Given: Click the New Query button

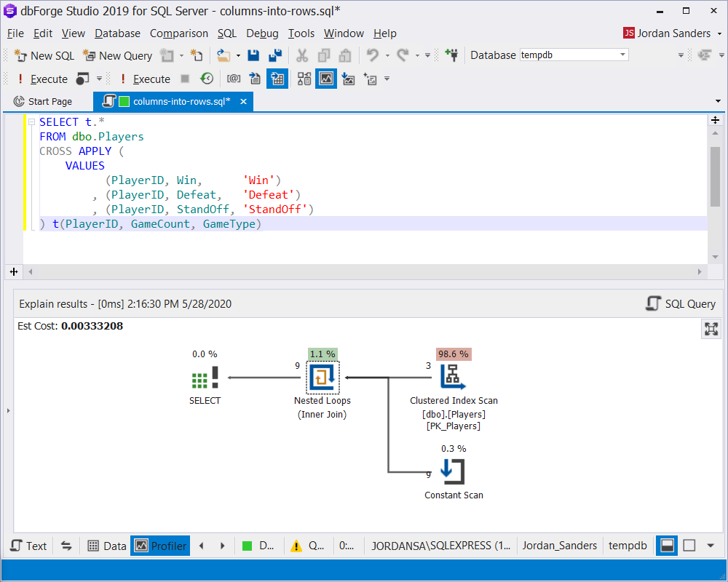Looking at the screenshot, I should (x=118, y=56).
